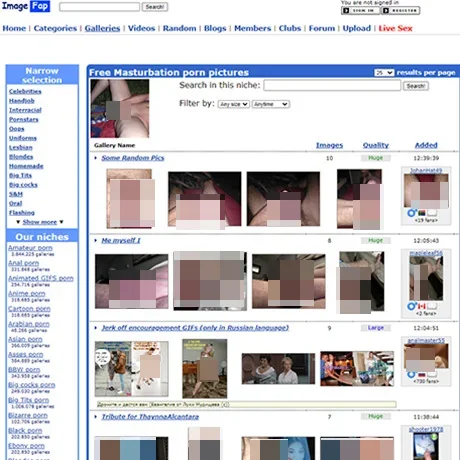Select Flashing in Narrow selection
The image size is (460, 460).
(x=22, y=213)
